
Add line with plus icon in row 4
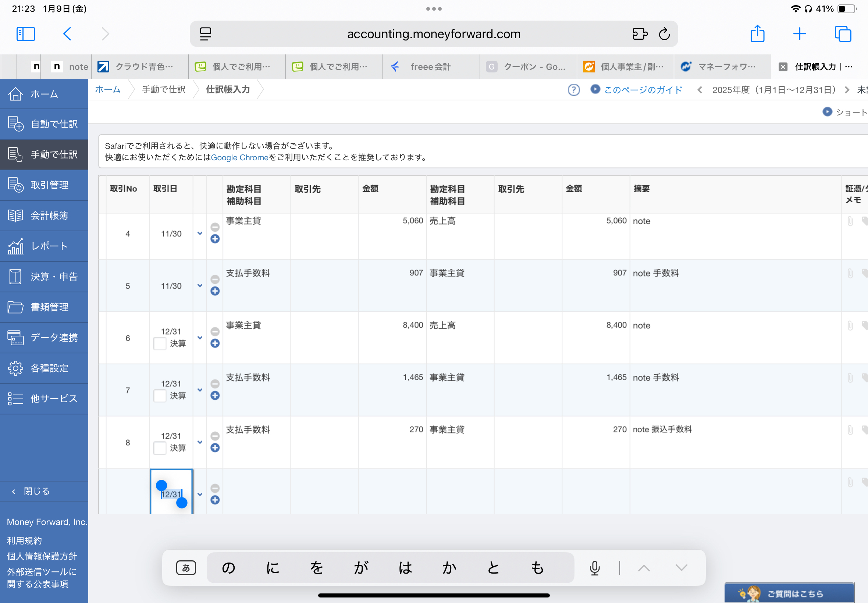point(215,239)
